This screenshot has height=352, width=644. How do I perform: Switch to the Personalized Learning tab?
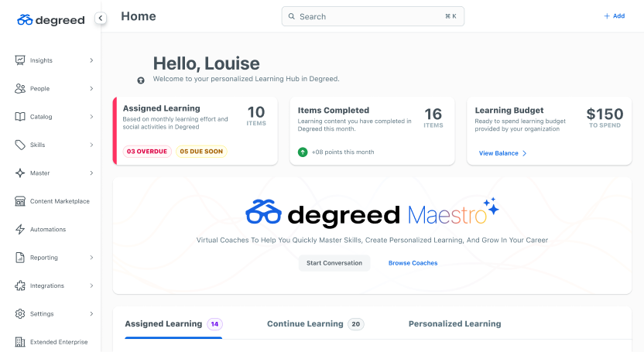(454, 324)
